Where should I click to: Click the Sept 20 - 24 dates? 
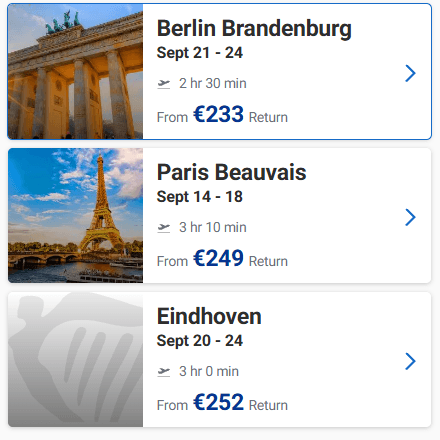[x=200, y=341]
